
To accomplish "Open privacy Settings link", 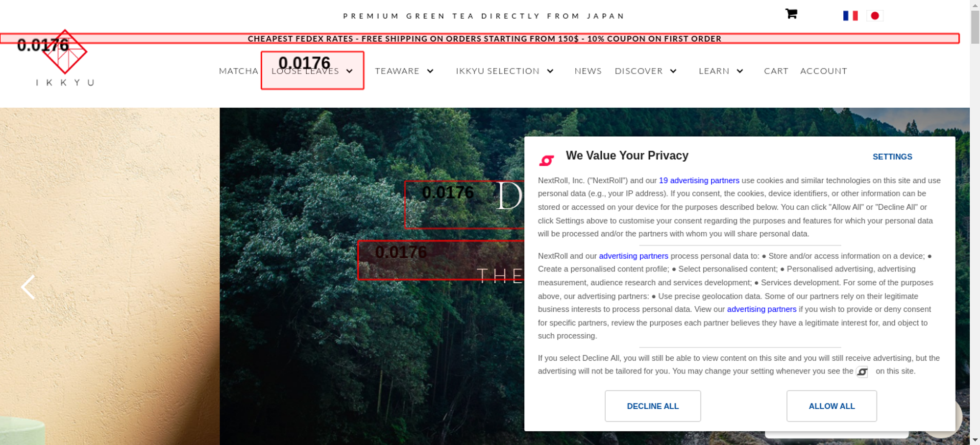I will [892, 157].
